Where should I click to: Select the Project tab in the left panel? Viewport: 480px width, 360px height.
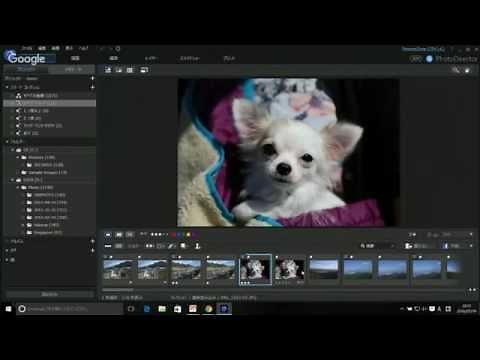tap(26, 70)
